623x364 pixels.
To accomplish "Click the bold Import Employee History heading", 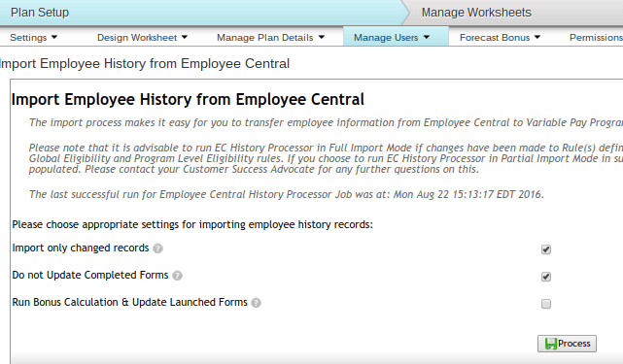I will [188, 99].
